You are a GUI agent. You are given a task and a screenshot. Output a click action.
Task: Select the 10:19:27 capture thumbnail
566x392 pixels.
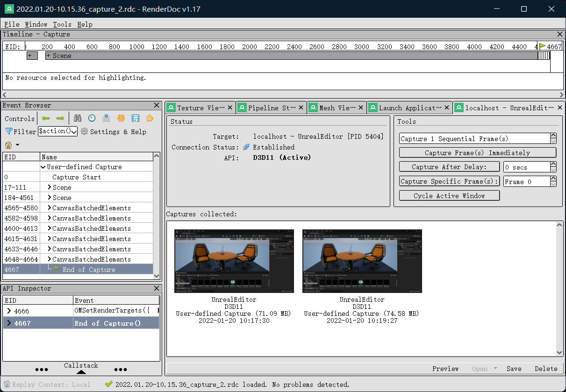tap(362, 261)
